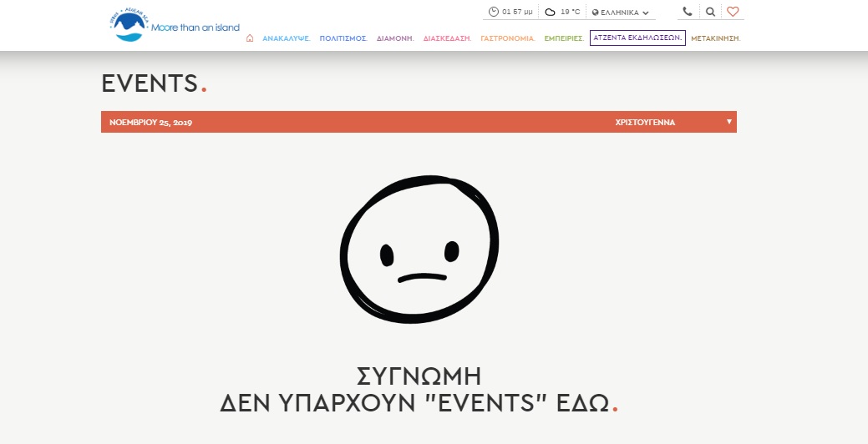Viewport: 868px width, 444px height.
Task: Open the ΠΟΛΙΤΙΣΜΟΣ menu
Action: coord(343,38)
